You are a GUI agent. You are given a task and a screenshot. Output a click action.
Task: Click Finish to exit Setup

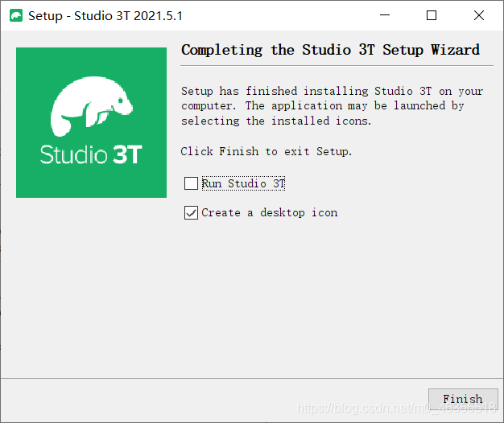click(463, 399)
